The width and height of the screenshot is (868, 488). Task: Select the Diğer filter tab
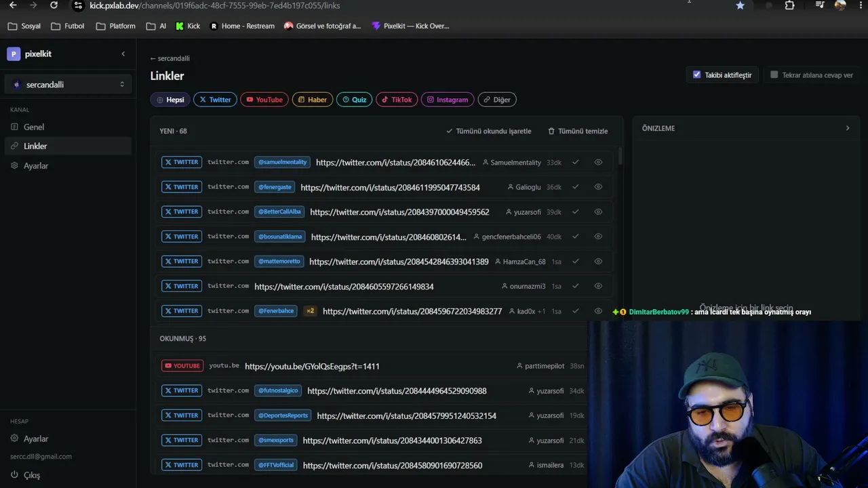(x=497, y=100)
